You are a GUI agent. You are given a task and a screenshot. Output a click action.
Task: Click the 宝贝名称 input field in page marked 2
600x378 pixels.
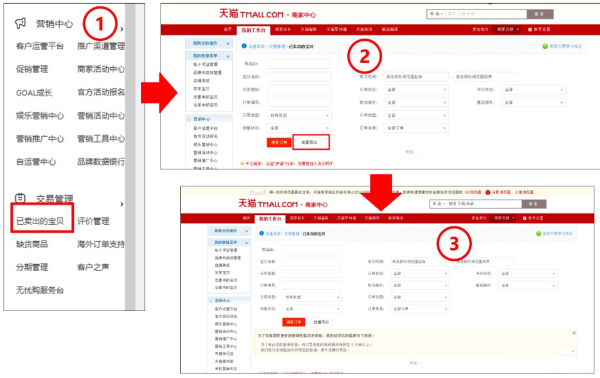[x=299, y=77]
